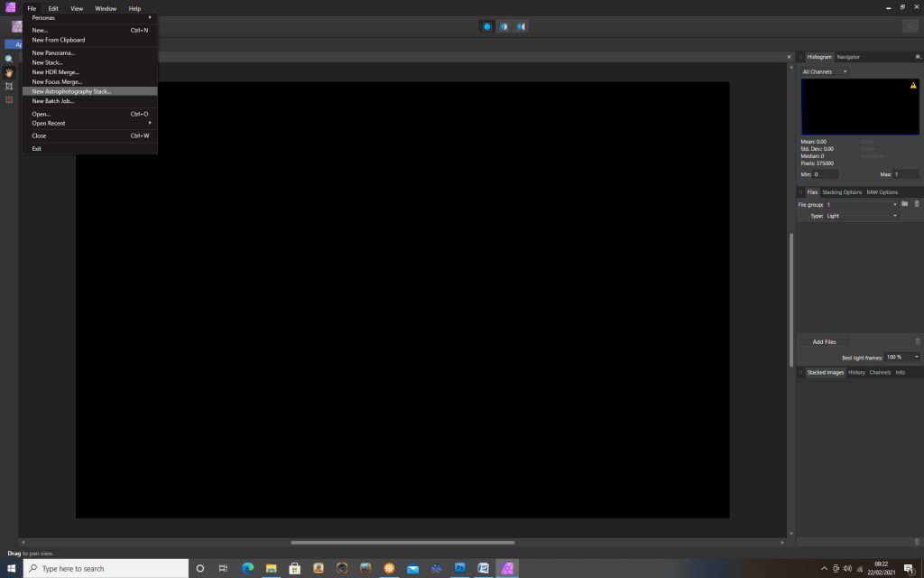Open the All Channels histogram dropdown

pyautogui.click(x=825, y=72)
